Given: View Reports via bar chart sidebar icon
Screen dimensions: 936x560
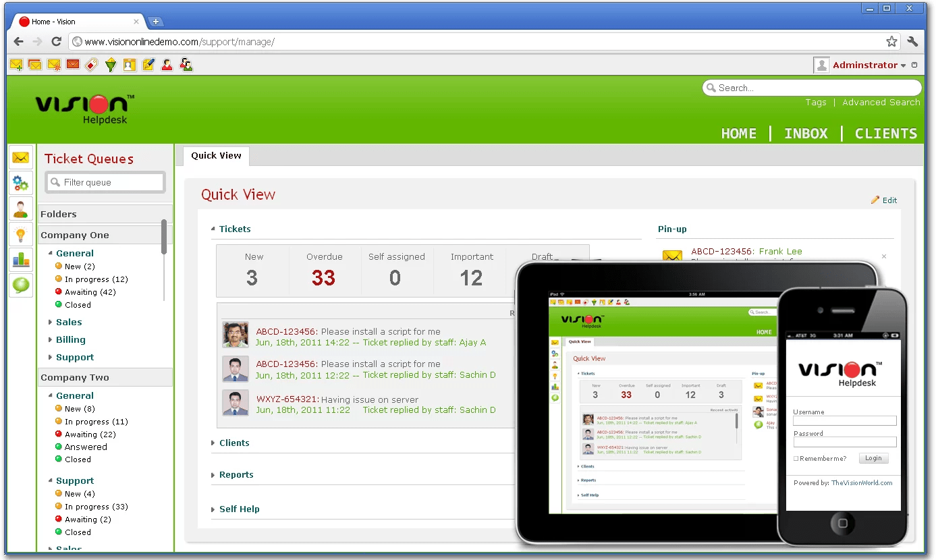Looking at the screenshot, I should 20,260.
